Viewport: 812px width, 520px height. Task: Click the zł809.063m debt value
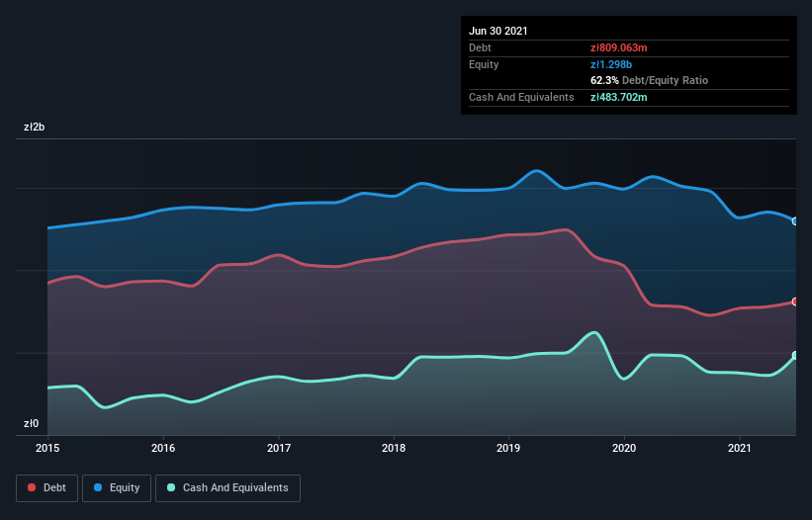click(619, 47)
